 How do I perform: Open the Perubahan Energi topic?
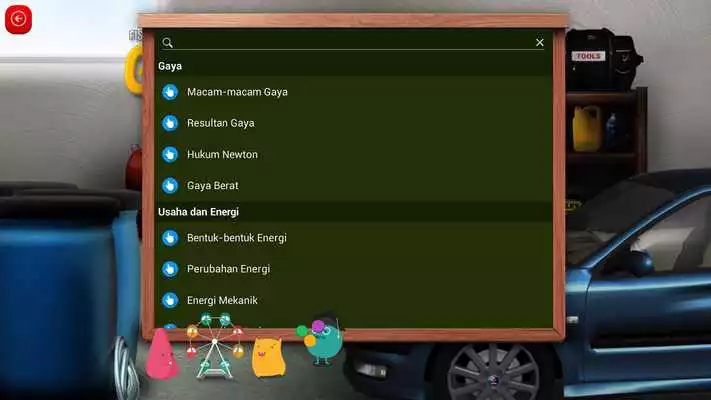pos(229,269)
